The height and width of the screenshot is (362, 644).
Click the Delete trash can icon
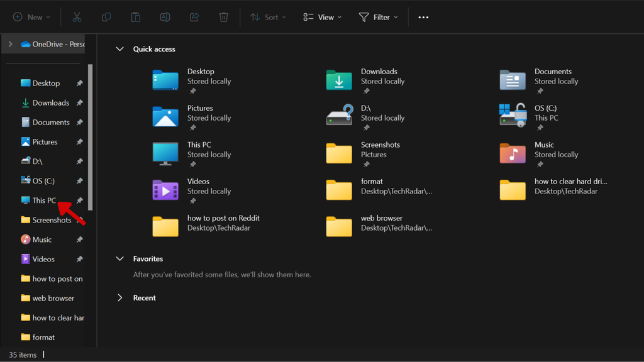click(x=223, y=17)
